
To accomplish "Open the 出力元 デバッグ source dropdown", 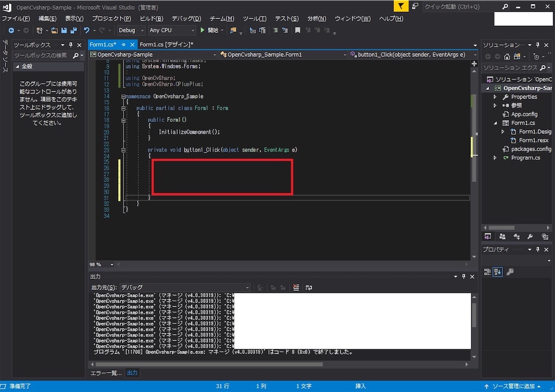I will point(185,288).
